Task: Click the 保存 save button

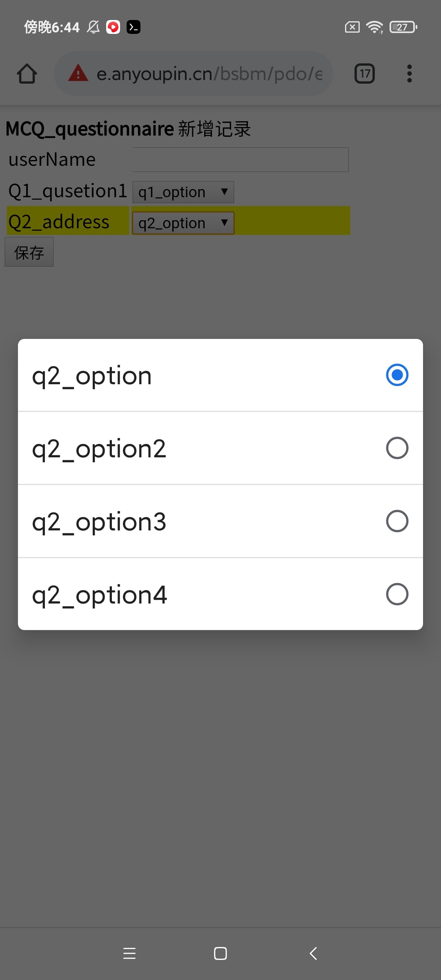Action: pyautogui.click(x=29, y=252)
